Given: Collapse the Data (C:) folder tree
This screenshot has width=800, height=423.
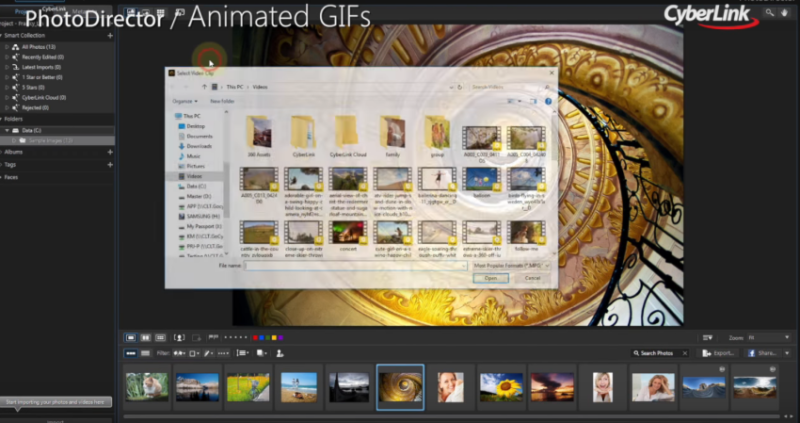Looking at the screenshot, I should (7, 131).
